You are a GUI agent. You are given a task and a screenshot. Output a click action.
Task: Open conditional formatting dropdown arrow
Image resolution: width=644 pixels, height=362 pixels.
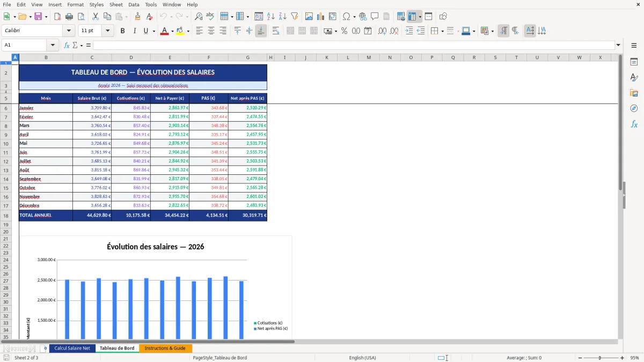pos(492,31)
